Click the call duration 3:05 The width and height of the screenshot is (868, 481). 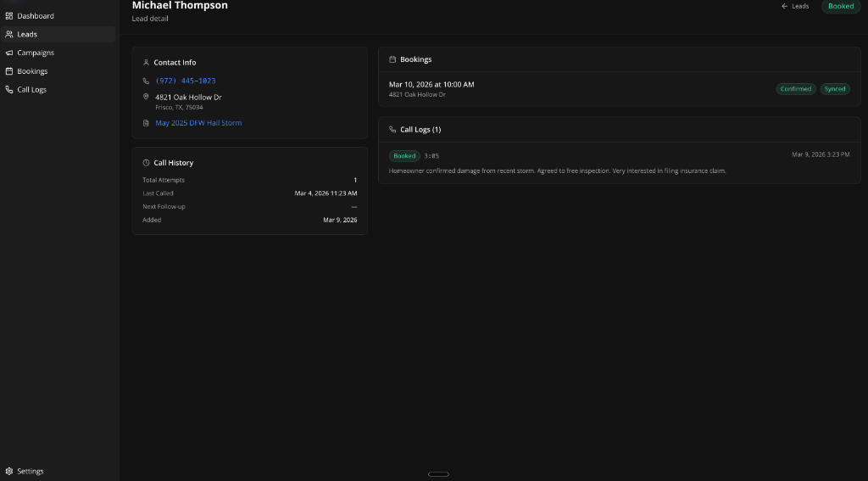pos(431,156)
